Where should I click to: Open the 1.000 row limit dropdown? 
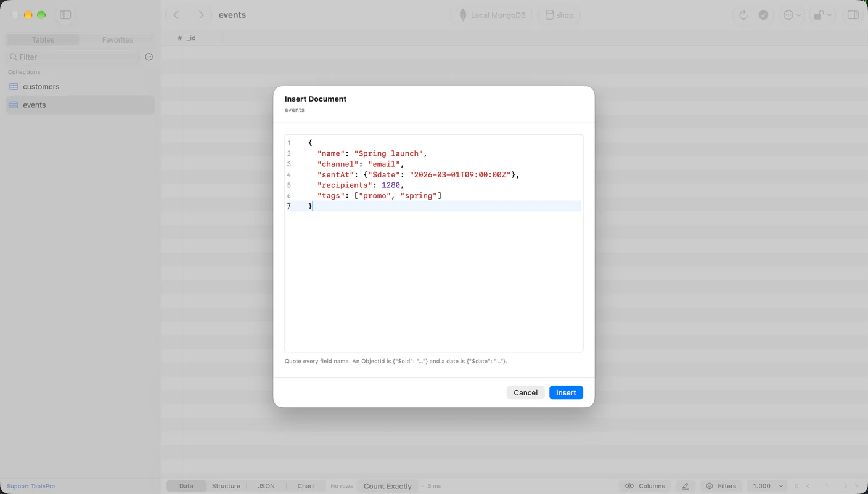click(768, 486)
